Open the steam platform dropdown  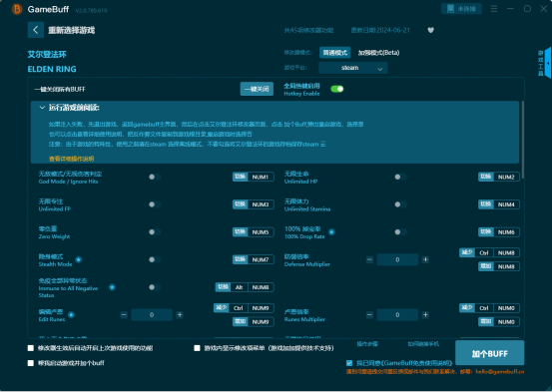[x=352, y=68]
